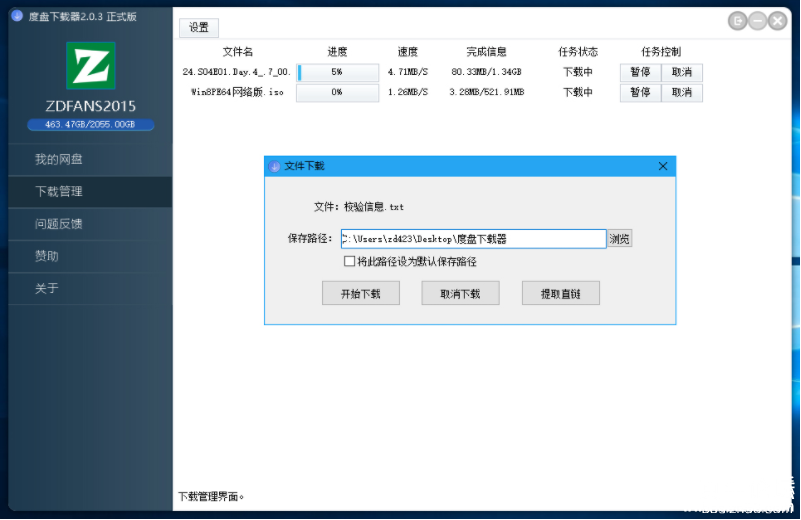Select 下载管理 in the sidebar

[x=58, y=192]
